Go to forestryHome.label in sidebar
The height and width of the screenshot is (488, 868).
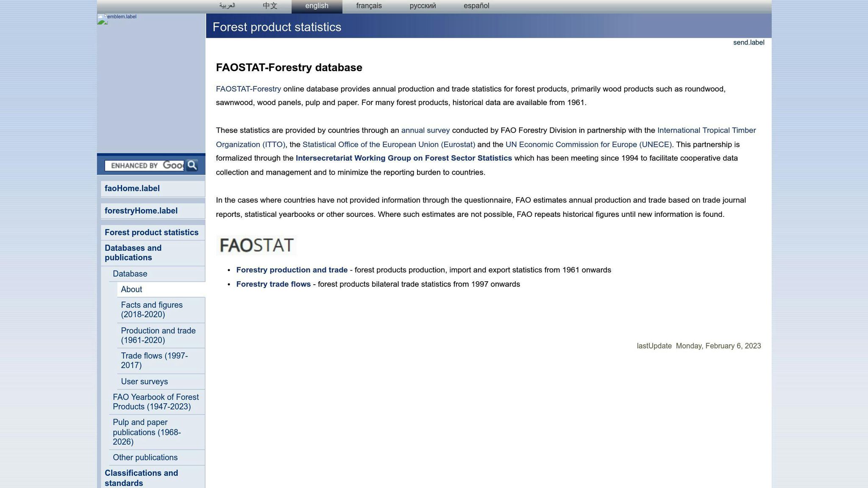[153, 211]
